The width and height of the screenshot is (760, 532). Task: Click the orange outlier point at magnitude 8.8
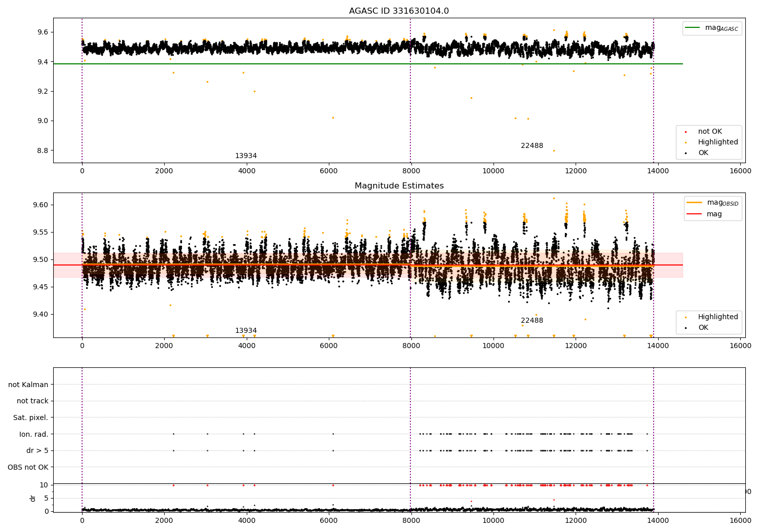click(x=554, y=150)
